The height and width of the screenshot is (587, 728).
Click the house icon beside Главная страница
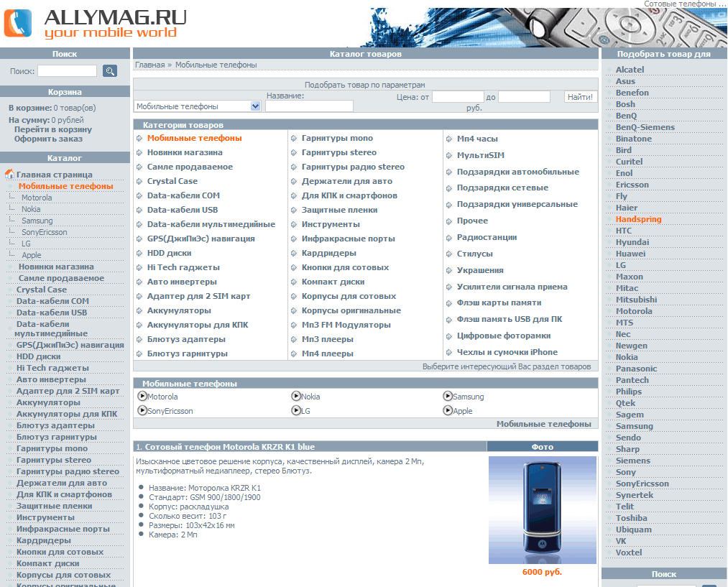pos(10,174)
